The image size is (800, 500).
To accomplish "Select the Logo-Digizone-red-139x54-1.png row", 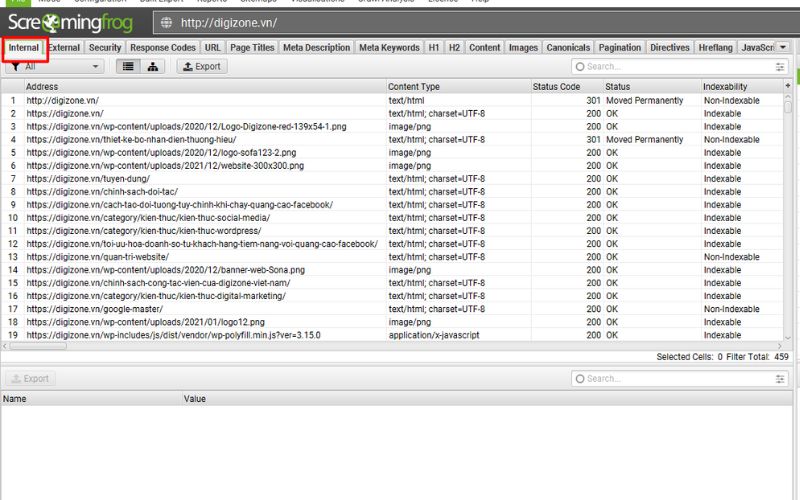I will [x=391, y=127].
